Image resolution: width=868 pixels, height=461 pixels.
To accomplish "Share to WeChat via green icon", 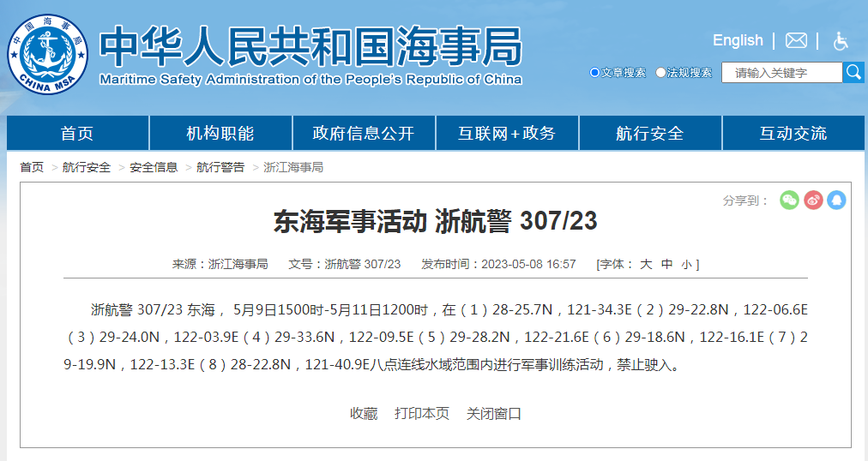I will (789, 201).
